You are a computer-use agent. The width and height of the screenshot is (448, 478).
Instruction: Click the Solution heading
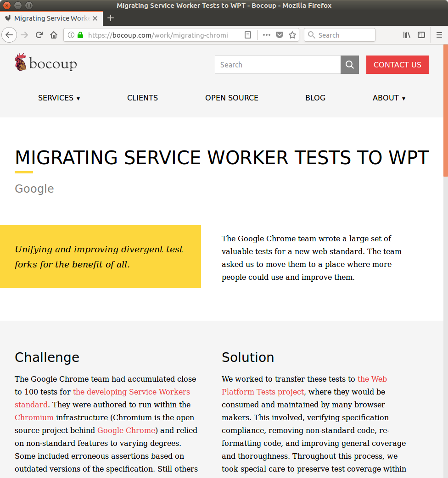[x=247, y=357]
